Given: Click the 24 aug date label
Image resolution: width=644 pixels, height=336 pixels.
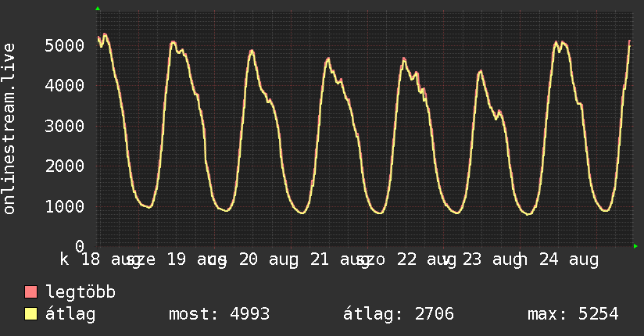Looking at the screenshot, I should (569, 259).
